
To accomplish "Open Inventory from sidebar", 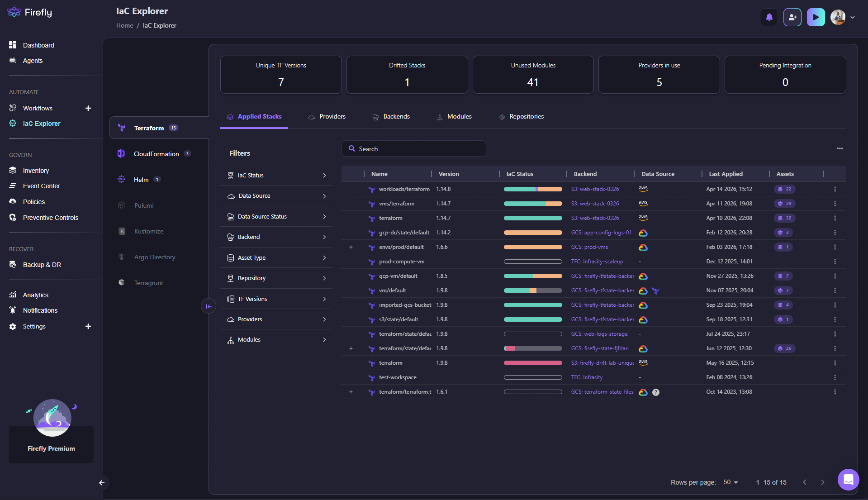I will coord(36,171).
